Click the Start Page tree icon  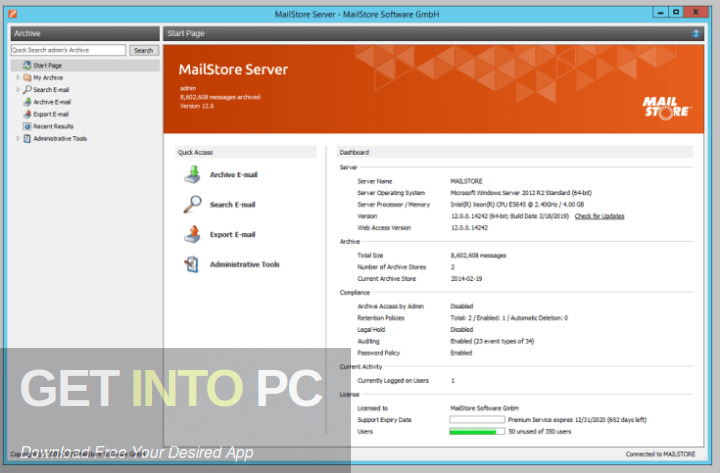click(27, 65)
